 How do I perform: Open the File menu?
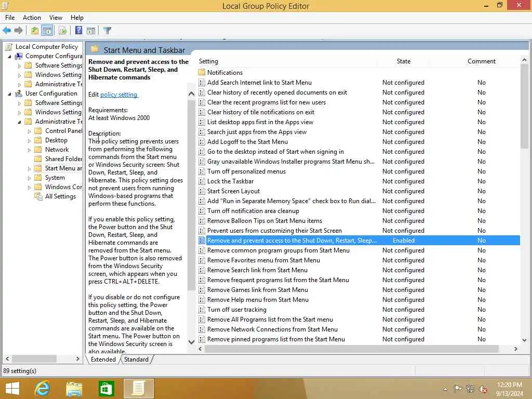[x=10, y=18]
